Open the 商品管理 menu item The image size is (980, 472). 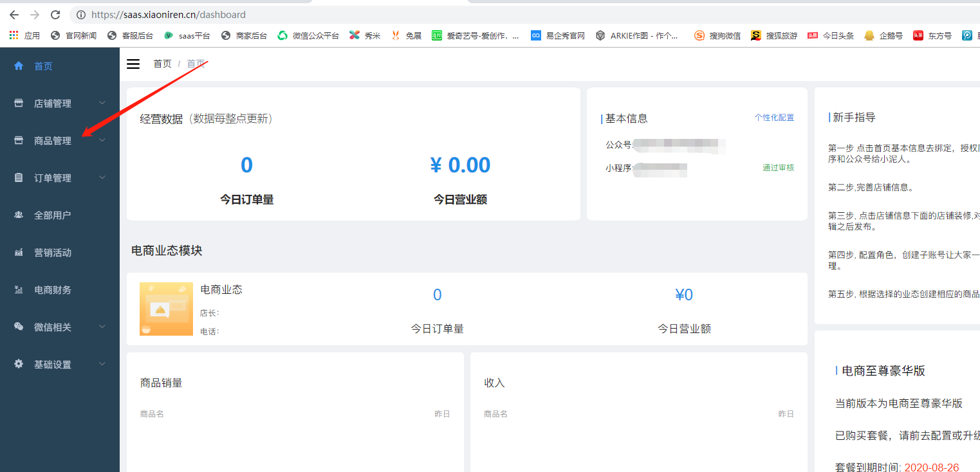53,141
